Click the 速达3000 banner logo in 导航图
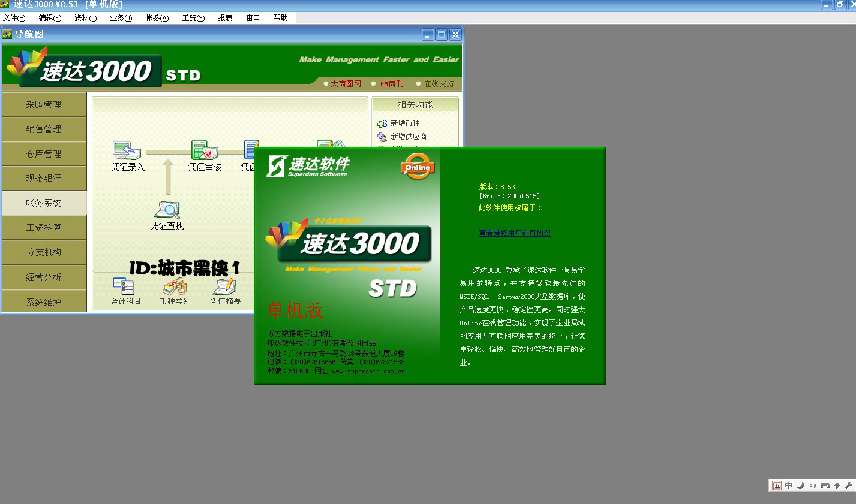The height and width of the screenshot is (504, 856). tap(84, 68)
